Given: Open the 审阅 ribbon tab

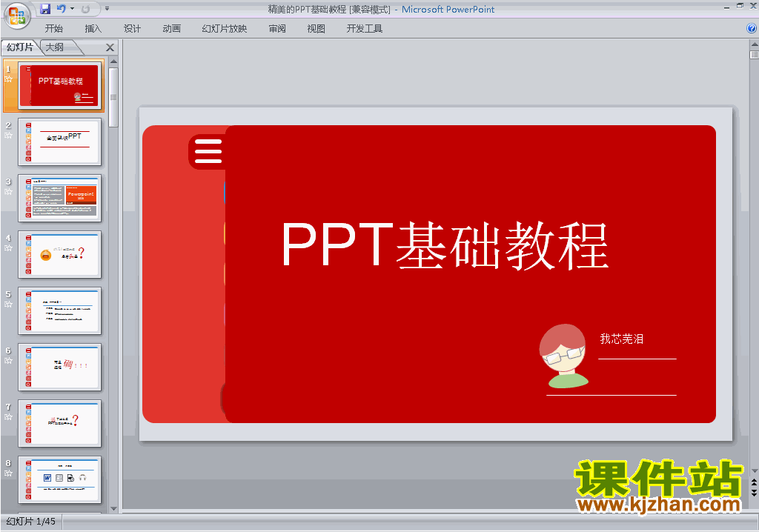Looking at the screenshot, I should click(x=277, y=29).
